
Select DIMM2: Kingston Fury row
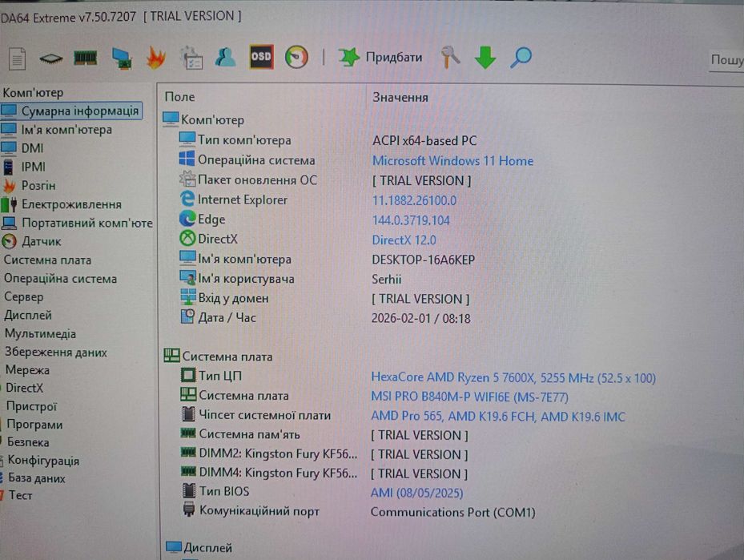tap(324, 454)
